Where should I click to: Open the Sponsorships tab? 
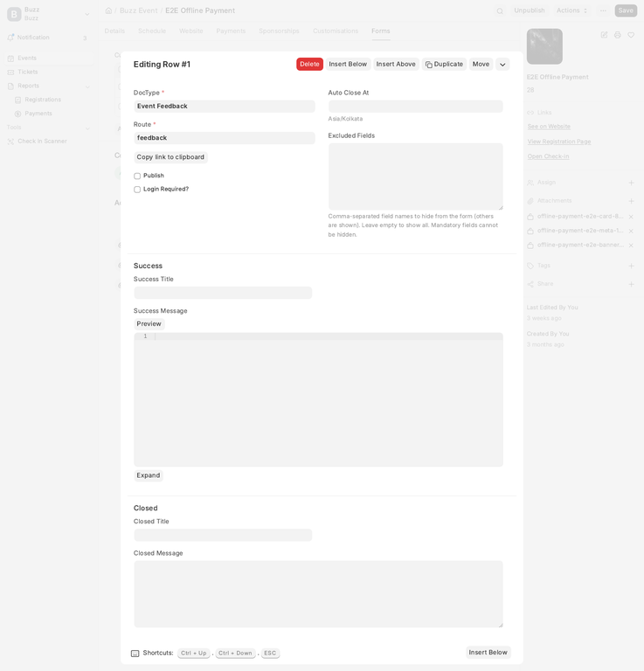(279, 31)
